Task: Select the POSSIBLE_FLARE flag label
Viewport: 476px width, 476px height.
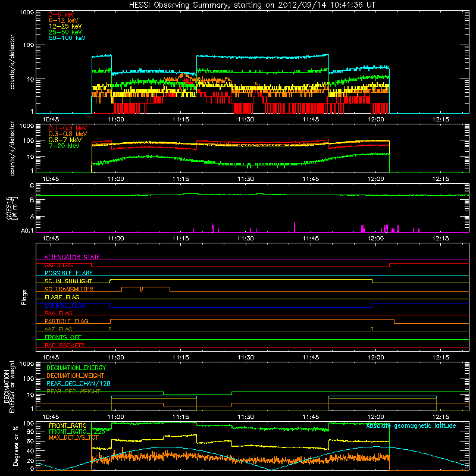Action: point(68,273)
